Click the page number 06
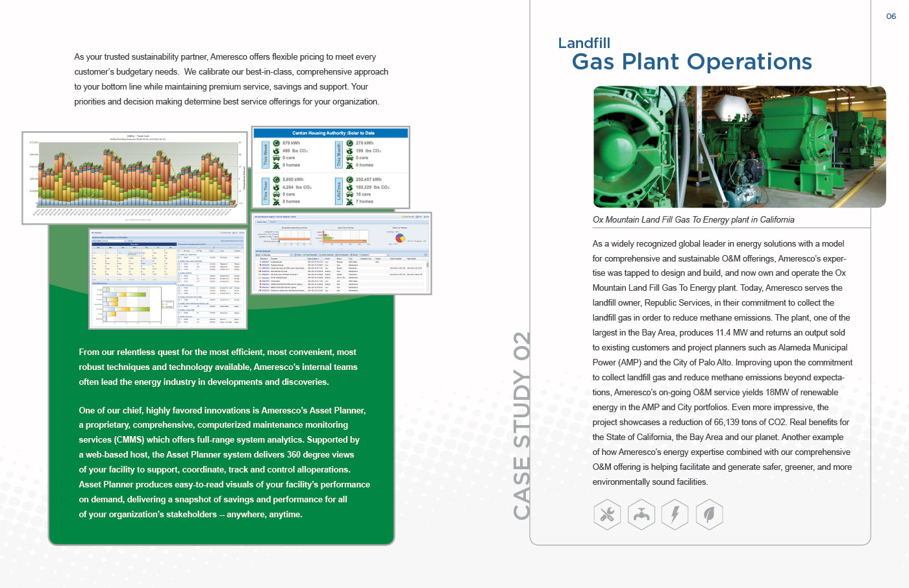The image size is (909, 588). (891, 16)
